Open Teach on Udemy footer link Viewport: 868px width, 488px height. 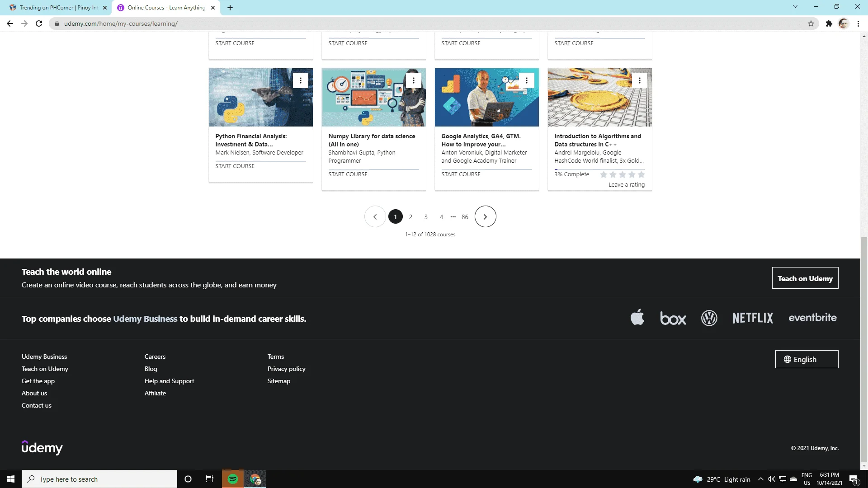(x=45, y=369)
